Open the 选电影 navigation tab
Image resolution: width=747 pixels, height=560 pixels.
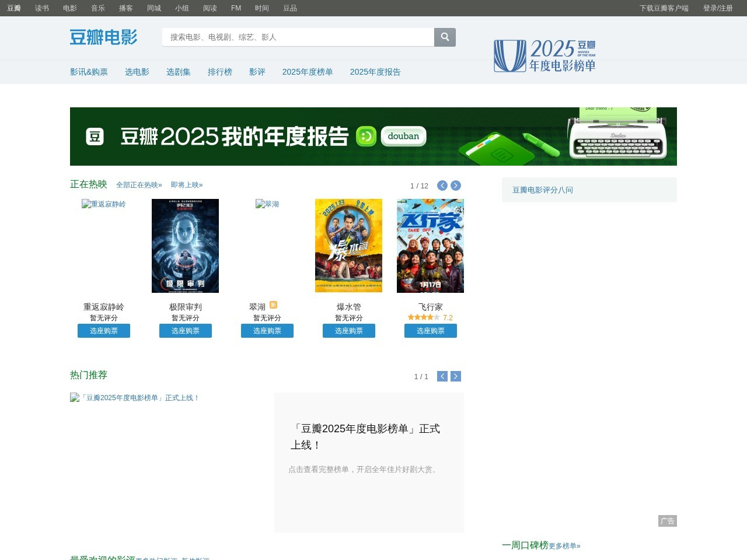coord(137,72)
